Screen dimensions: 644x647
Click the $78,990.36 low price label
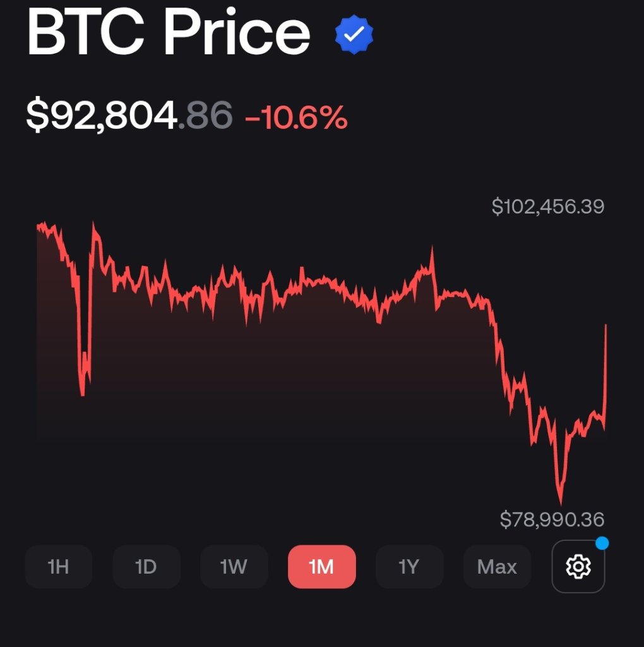[x=552, y=519]
